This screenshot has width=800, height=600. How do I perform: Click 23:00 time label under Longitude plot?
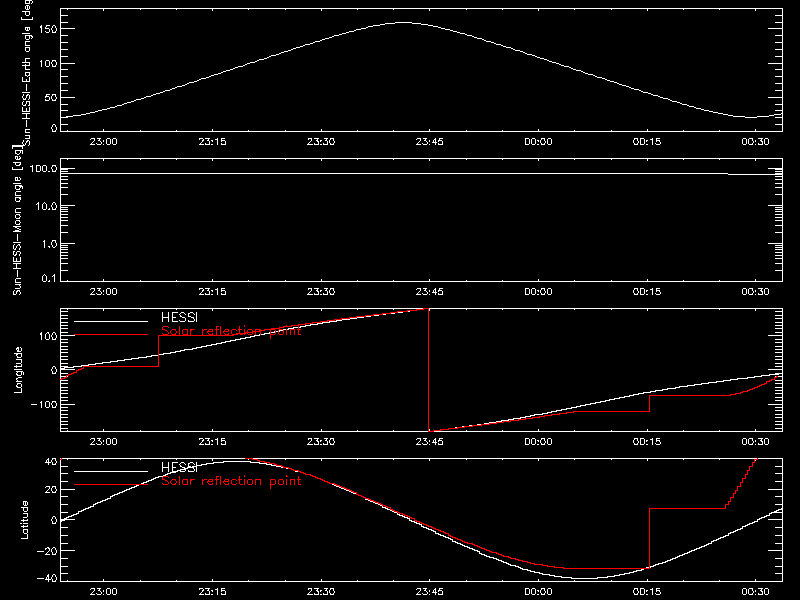tap(104, 442)
